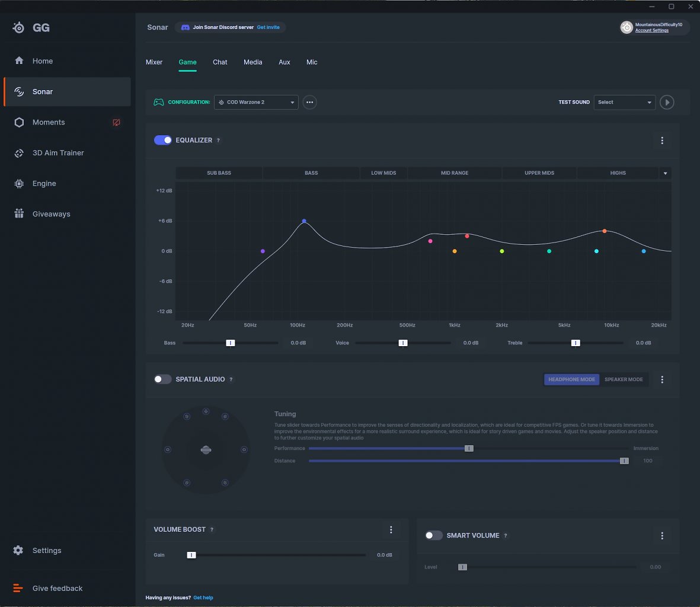
Task: Click the Volume Boost help question mark
Action: (212, 529)
